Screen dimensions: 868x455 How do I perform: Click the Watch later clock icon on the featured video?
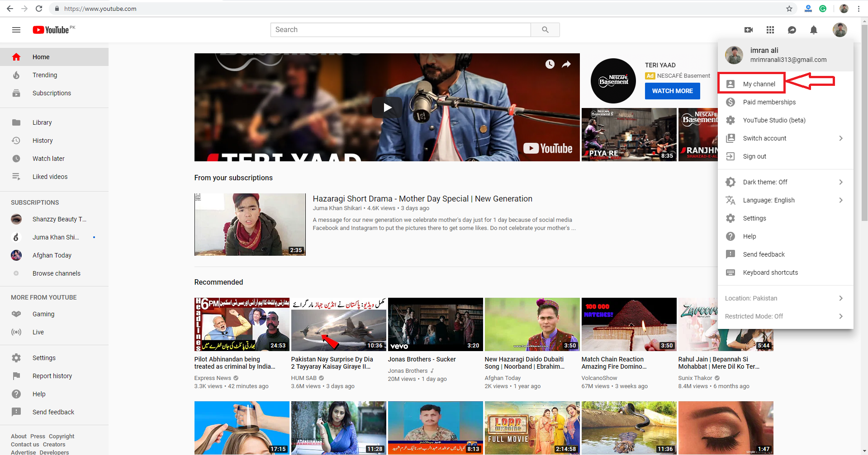click(x=550, y=64)
